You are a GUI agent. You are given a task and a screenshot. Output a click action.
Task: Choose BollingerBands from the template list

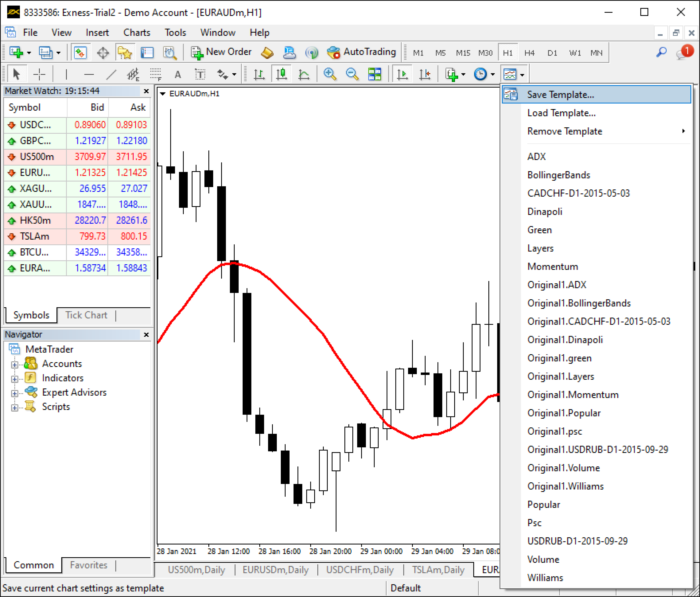pos(558,175)
